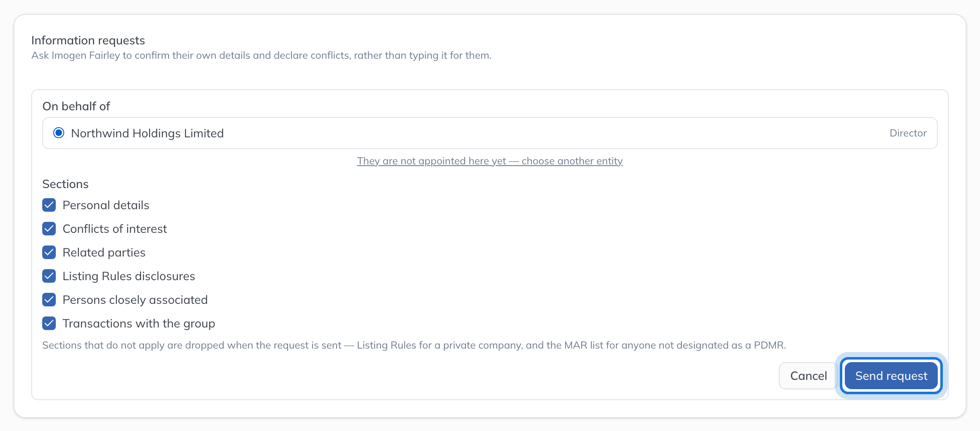Uncheck Transactions with the group checkbox

pos(49,323)
